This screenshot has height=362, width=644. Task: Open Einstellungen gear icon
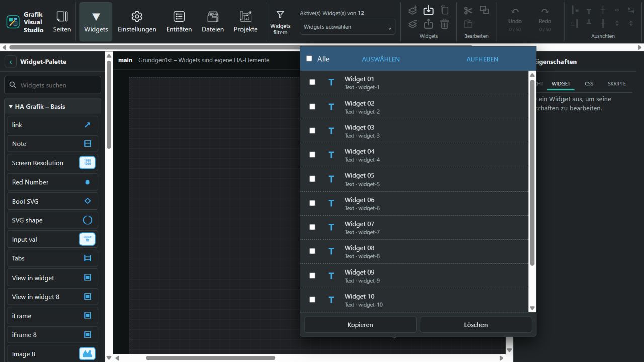[137, 16]
